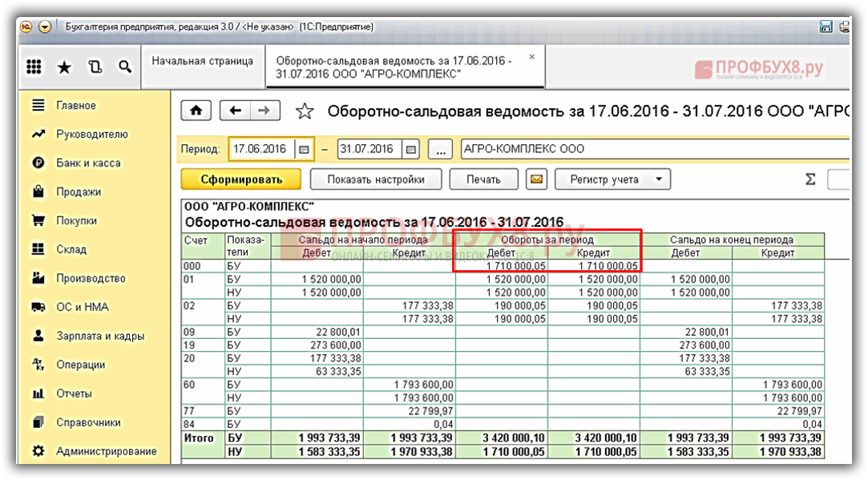Click the search magnifier icon
The height and width of the screenshot is (480, 868).
pyautogui.click(x=125, y=68)
